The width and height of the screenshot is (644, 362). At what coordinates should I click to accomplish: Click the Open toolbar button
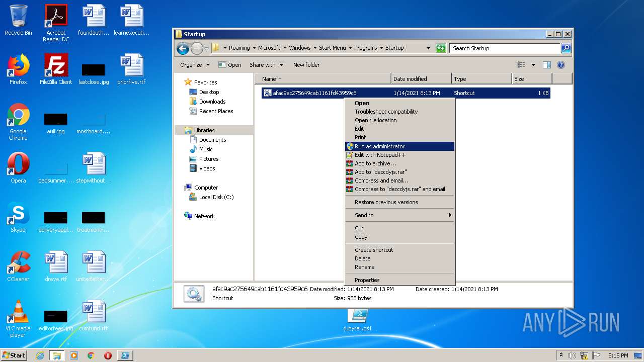pos(230,65)
